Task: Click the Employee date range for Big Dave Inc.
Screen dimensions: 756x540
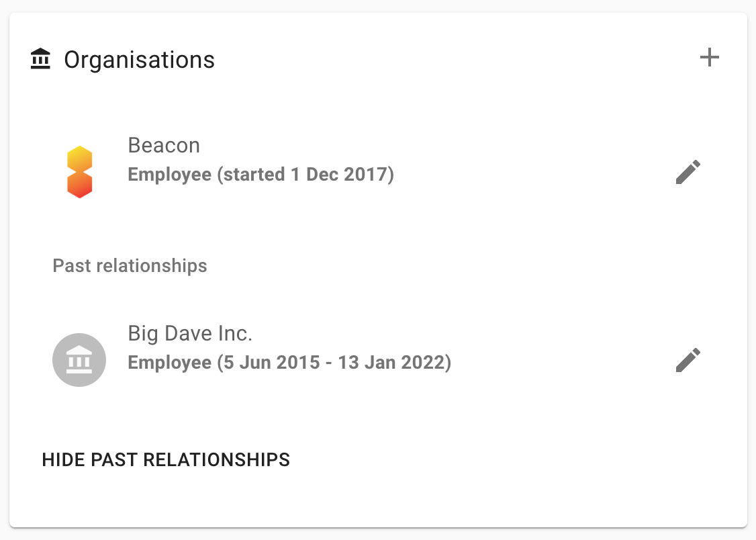Action: pos(289,362)
